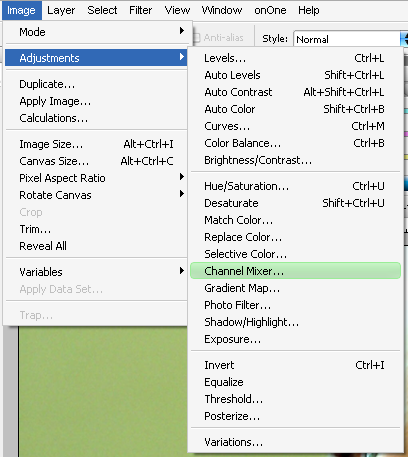
Task: Open the Filter menu
Action: 140,10
